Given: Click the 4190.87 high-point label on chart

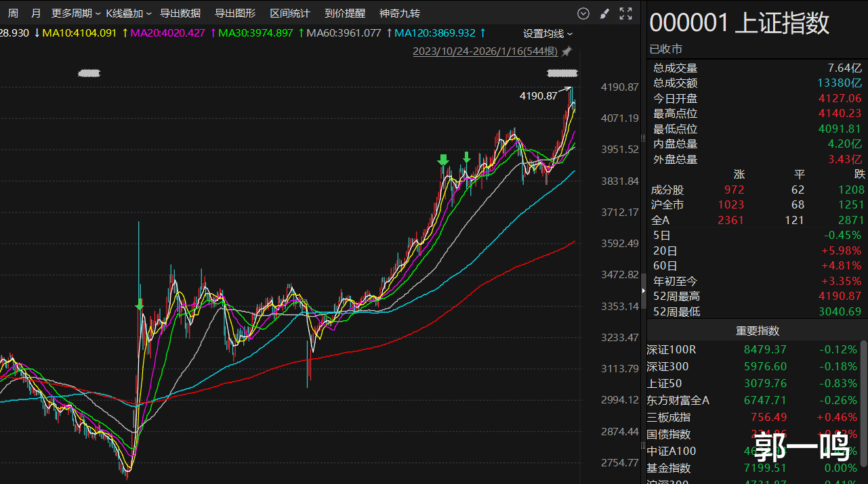Looking at the screenshot, I should click(538, 97).
